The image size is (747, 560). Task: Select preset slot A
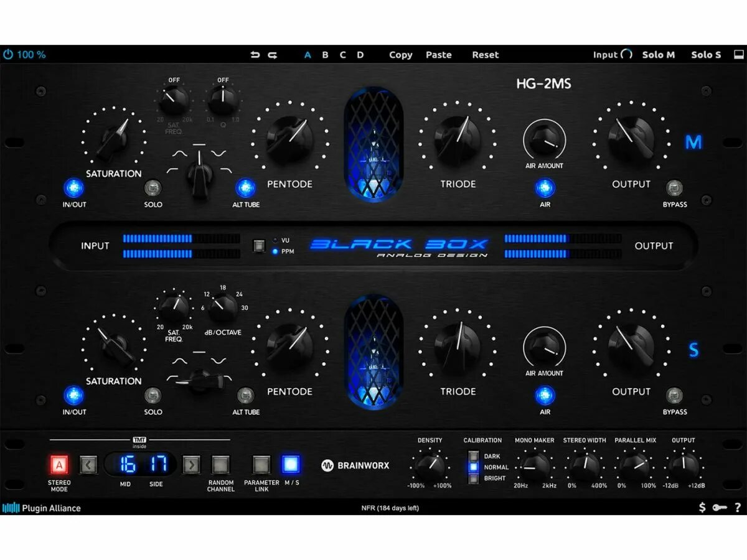pos(308,55)
